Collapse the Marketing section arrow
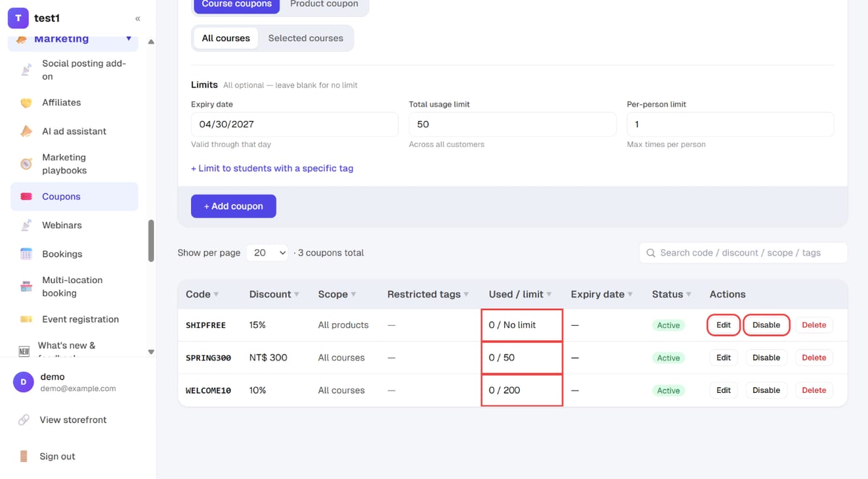 point(129,39)
